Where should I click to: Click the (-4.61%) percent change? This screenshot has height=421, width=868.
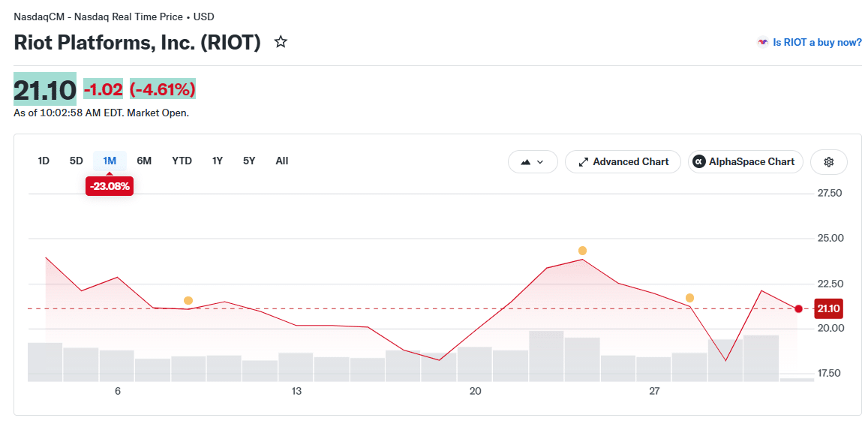163,89
